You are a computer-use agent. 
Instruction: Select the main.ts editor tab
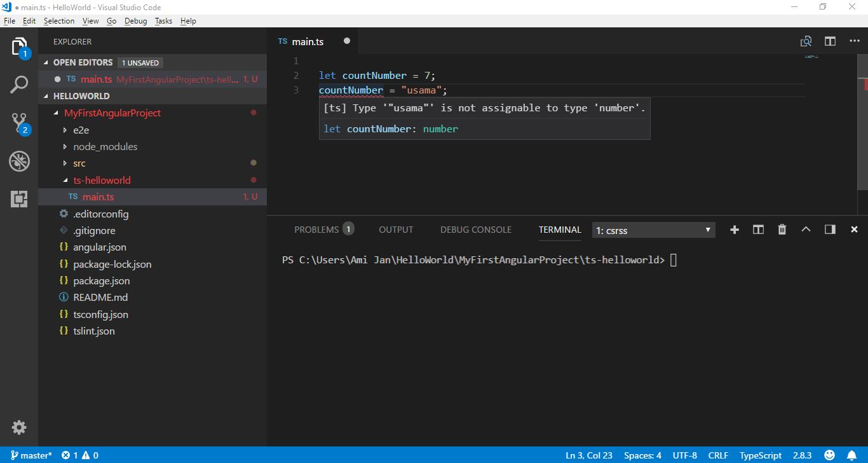(x=313, y=41)
